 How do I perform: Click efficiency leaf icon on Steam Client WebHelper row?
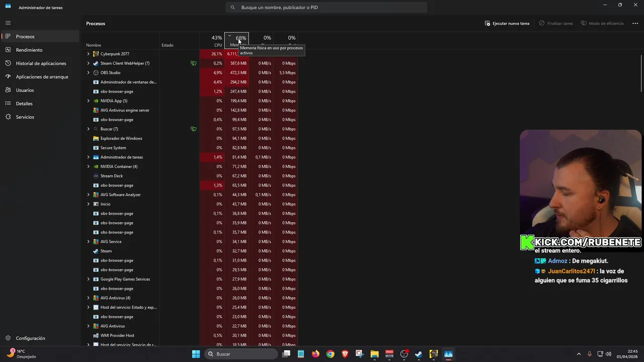click(193, 63)
